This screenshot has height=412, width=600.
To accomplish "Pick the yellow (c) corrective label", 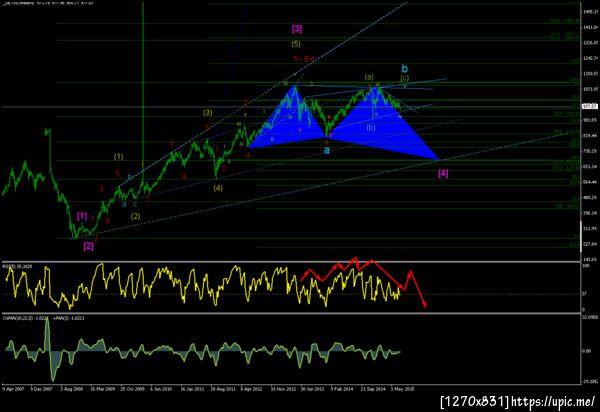I will (405, 78).
